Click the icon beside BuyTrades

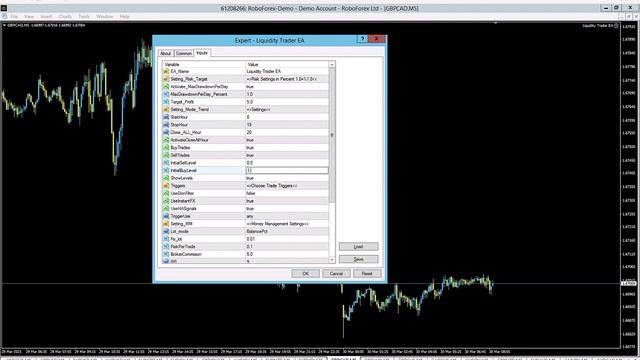166,148
